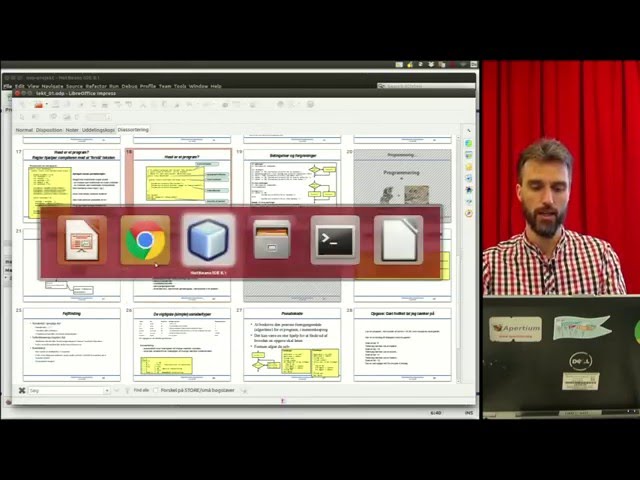Open the file manager from app switcher
Viewport: 640px width, 480px height.
pyautogui.click(x=271, y=241)
